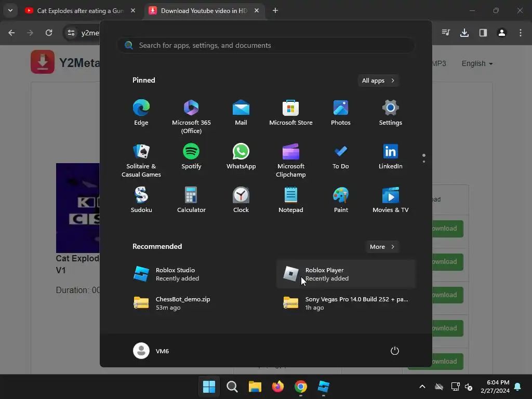Open Sony Vegas Pro 14.0 recommended file

[346, 303]
